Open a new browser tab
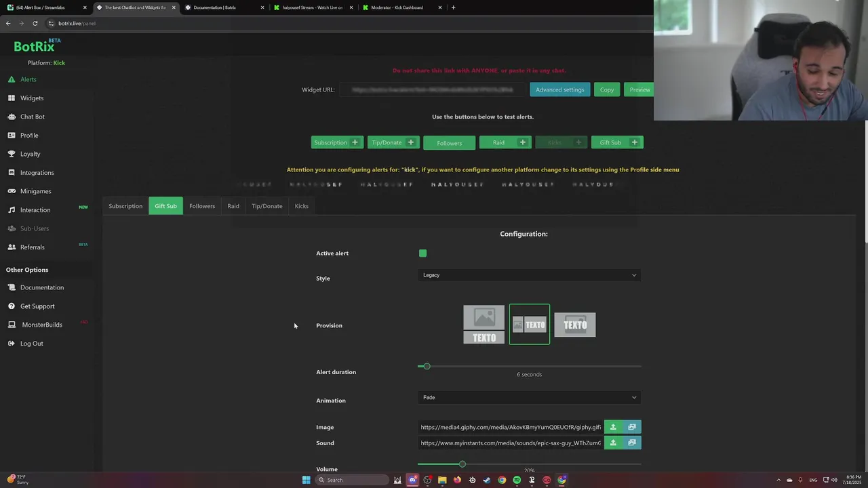 [x=453, y=7]
